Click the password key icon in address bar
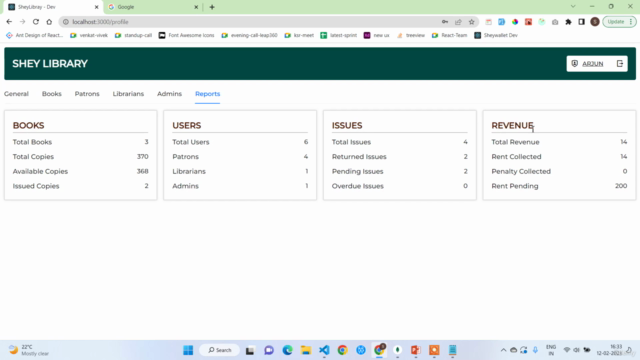The image size is (640, 360). (x=445, y=22)
